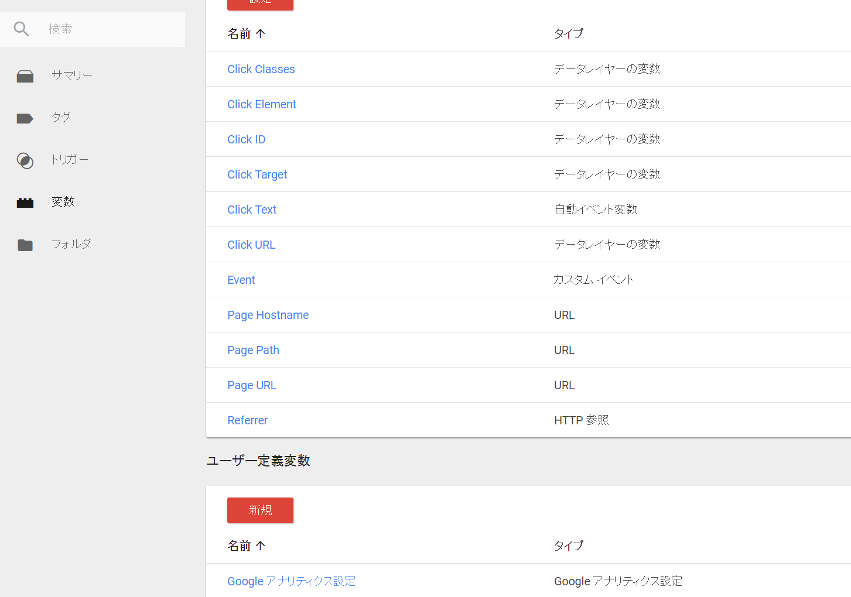Viewport: 851px width, 597px height.
Task: Click カスタム イベント type in Event row
Action: [x=593, y=280]
